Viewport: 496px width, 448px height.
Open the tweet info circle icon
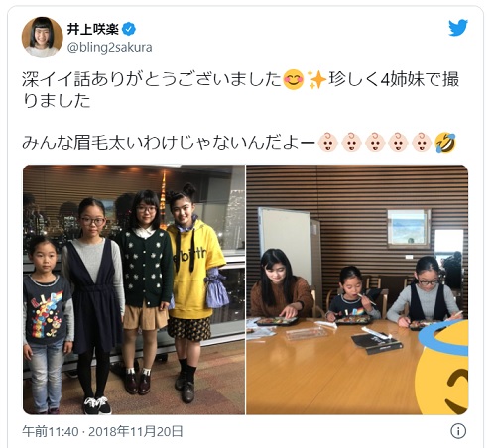click(x=458, y=431)
